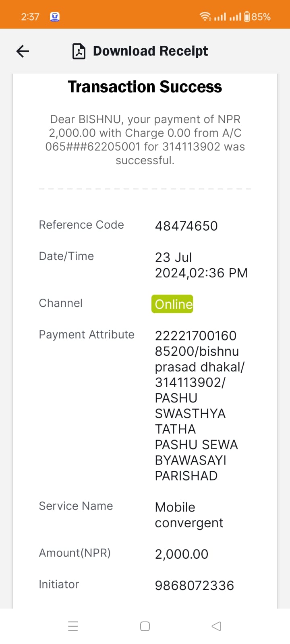The image size is (290, 644).
Task: Tap the Android home square button
Action: [145, 626]
